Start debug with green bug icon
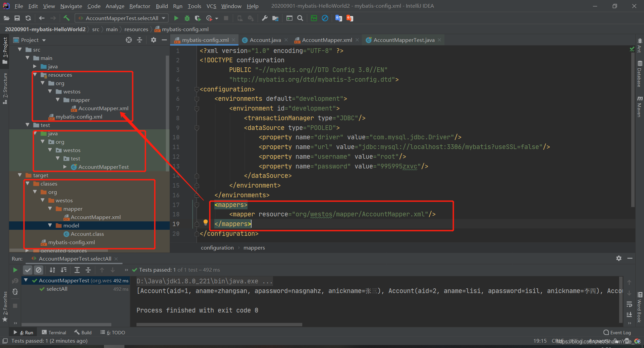Image resolution: width=644 pixels, height=348 pixels. [x=187, y=18]
